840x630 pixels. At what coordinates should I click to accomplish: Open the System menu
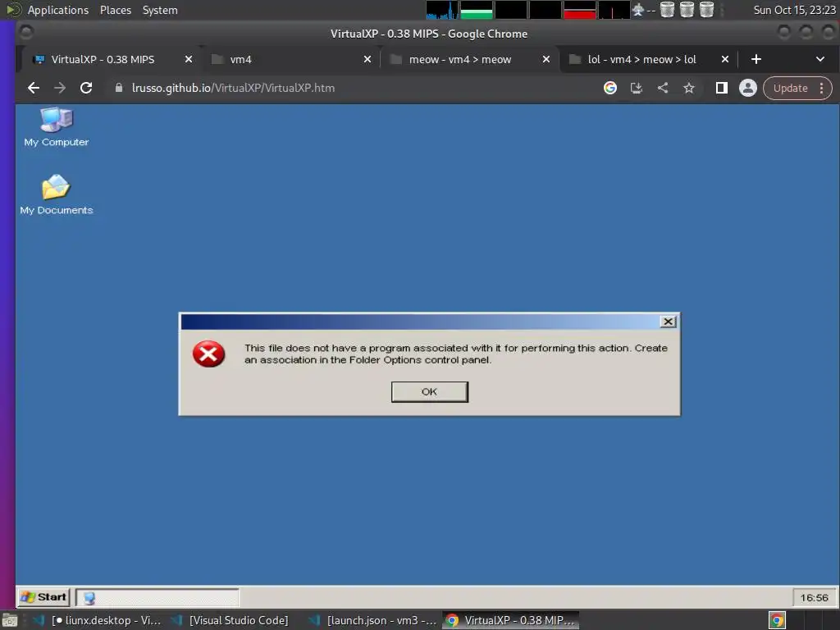click(160, 10)
